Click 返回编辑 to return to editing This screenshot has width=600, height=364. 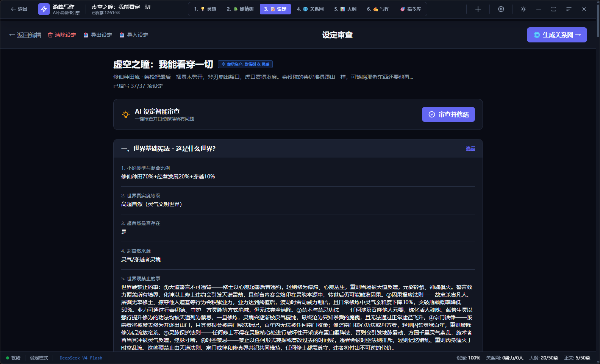pos(25,35)
